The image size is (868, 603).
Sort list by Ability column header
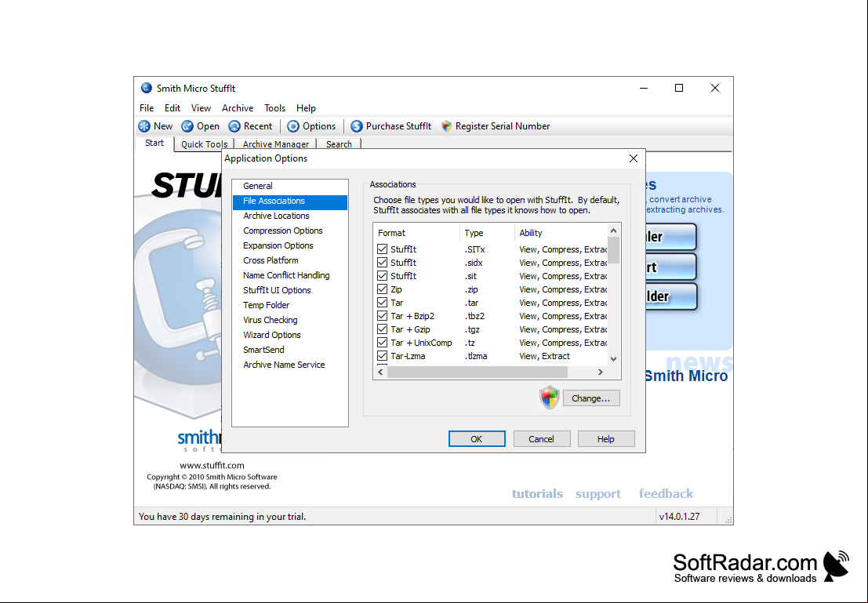click(561, 233)
